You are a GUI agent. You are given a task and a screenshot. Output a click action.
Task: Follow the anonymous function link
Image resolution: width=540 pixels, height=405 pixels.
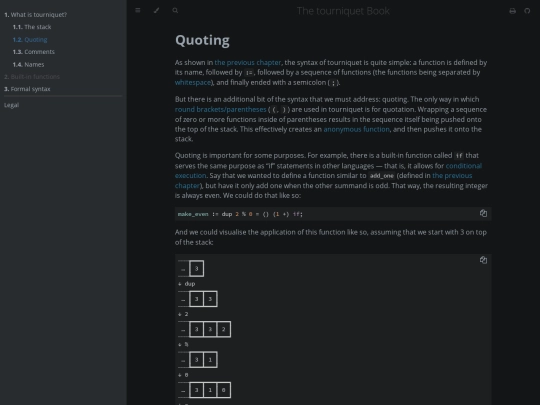click(356, 129)
